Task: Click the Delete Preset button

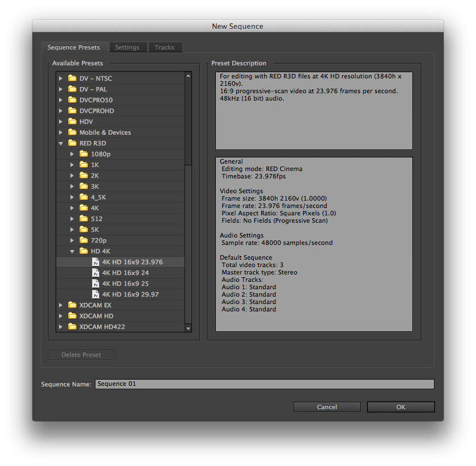Action: 81,354
